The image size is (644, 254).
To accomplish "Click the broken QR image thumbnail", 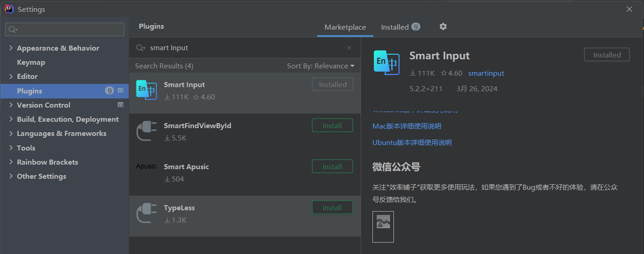I will point(383,227).
